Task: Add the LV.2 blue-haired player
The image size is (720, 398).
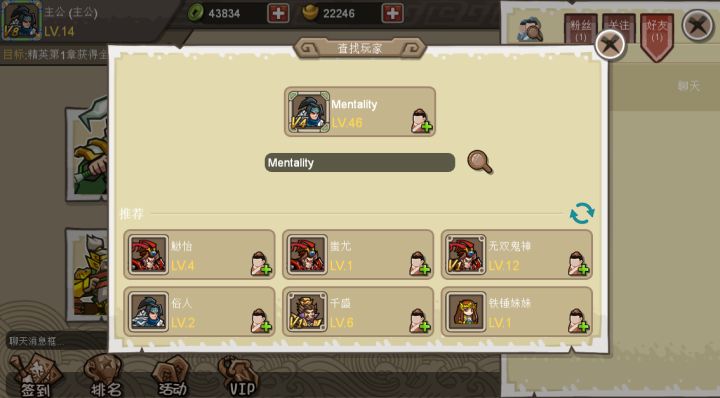Action: click(x=261, y=320)
